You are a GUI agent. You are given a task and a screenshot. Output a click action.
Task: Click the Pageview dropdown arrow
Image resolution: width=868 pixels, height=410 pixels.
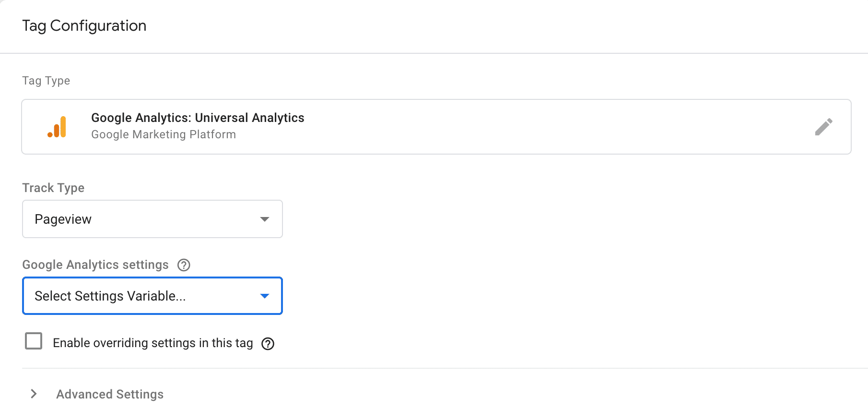(x=264, y=219)
